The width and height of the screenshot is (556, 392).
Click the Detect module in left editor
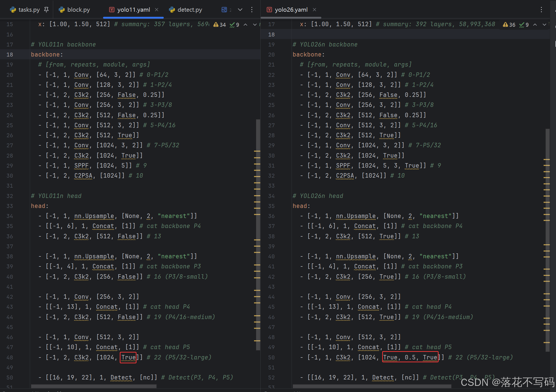pyautogui.click(x=121, y=377)
